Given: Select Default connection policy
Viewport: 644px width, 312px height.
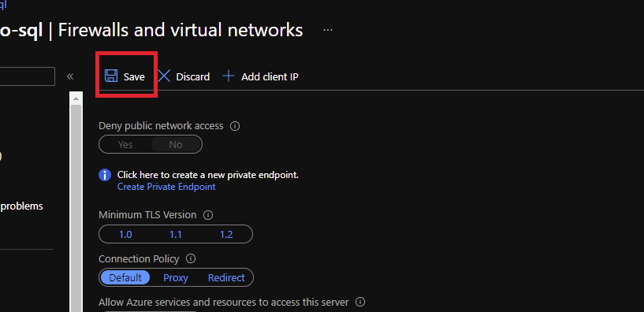Looking at the screenshot, I should coord(125,278).
